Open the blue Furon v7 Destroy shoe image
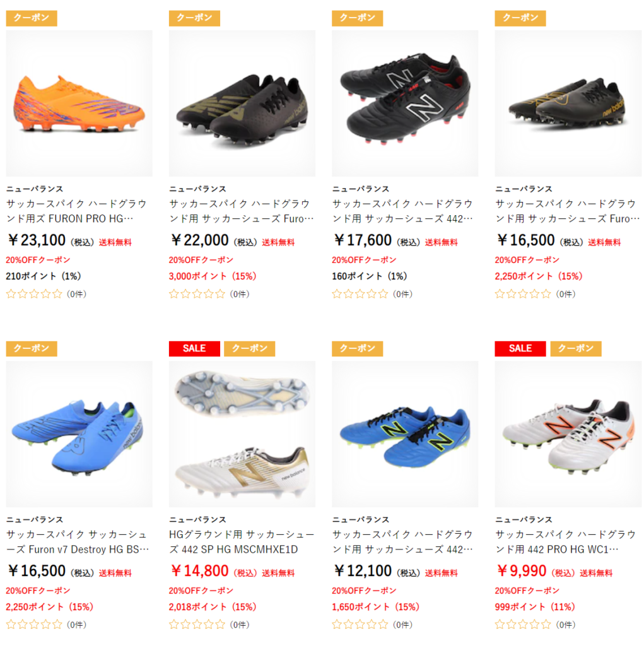This screenshot has width=644, height=646. 79,434
